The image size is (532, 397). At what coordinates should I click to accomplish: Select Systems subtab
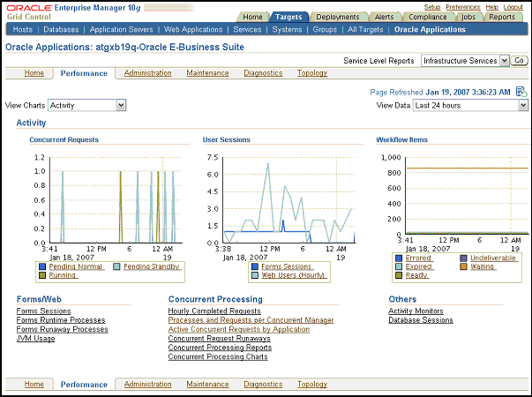287,29
